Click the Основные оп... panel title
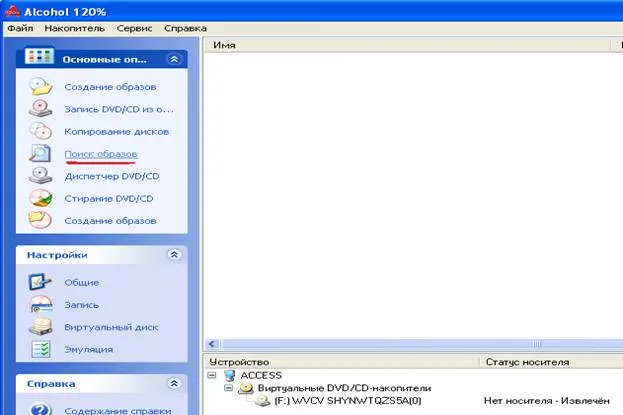The height and width of the screenshot is (415, 623). pyautogui.click(x=104, y=59)
